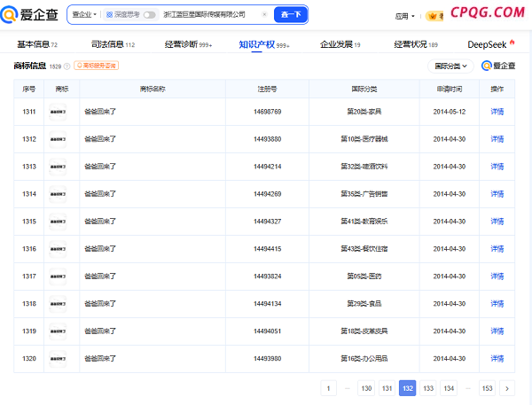Switch to the 司法信息 tab
The width and height of the screenshot is (532, 405).
coord(113,44)
